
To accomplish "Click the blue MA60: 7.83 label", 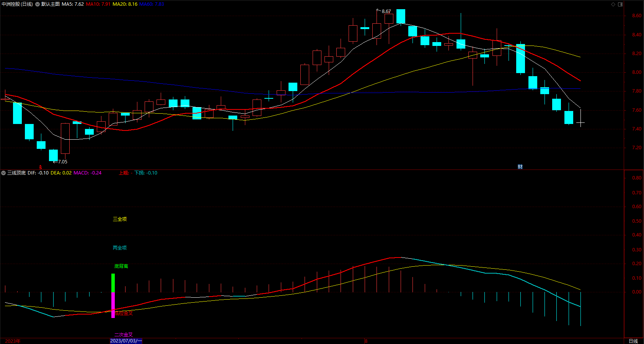I will 152,4.
